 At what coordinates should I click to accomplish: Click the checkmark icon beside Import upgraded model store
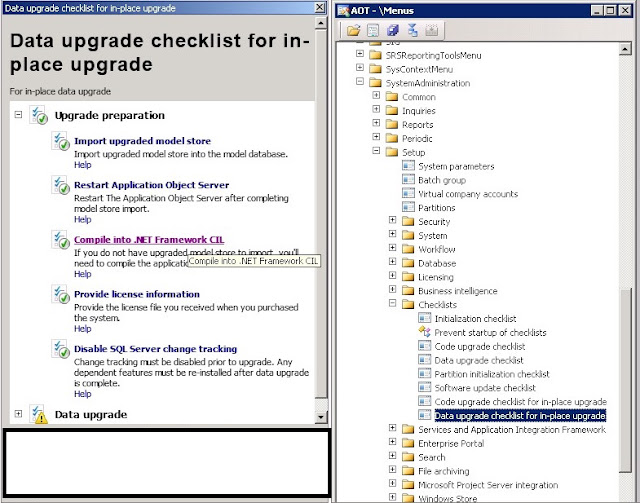(60, 141)
